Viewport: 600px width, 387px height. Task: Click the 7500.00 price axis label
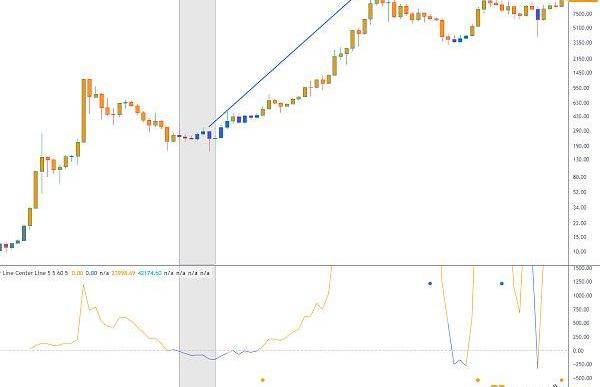point(582,14)
